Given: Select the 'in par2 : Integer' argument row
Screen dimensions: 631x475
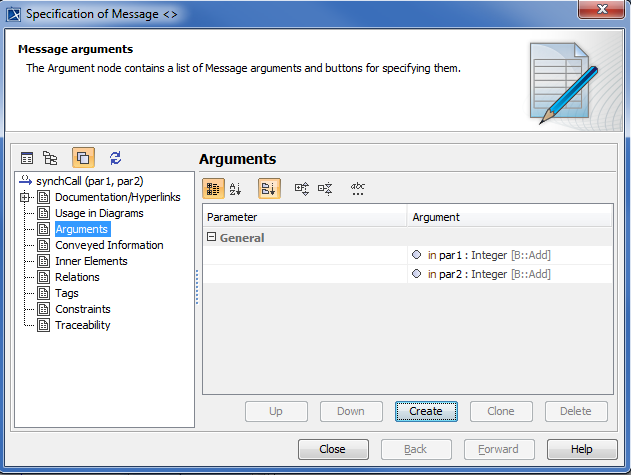Looking at the screenshot, I should click(x=408, y=274).
